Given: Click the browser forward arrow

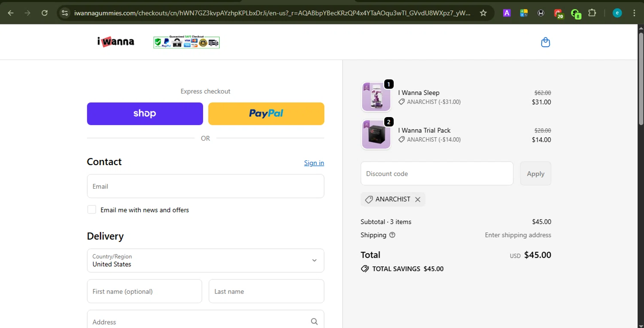Looking at the screenshot, I should (x=27, y=13).
